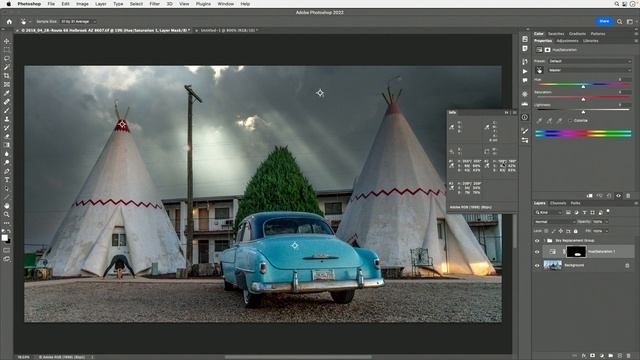Toggle clip adjustment to layer below
Image resolution: width=640 pixels, height=360 pixels.
590,196
